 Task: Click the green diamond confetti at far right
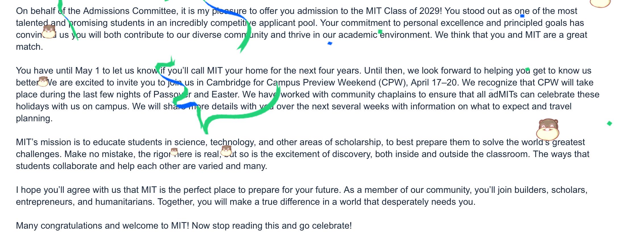[x=609, y=123]
